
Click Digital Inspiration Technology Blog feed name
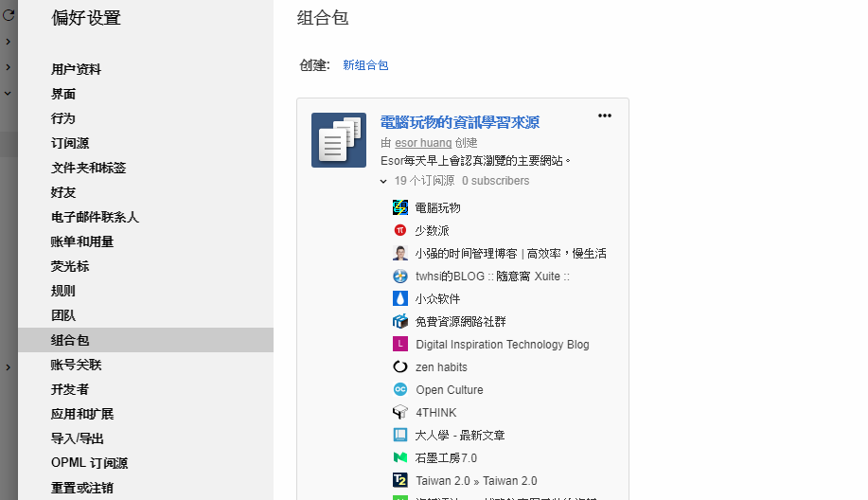(502, 345)
